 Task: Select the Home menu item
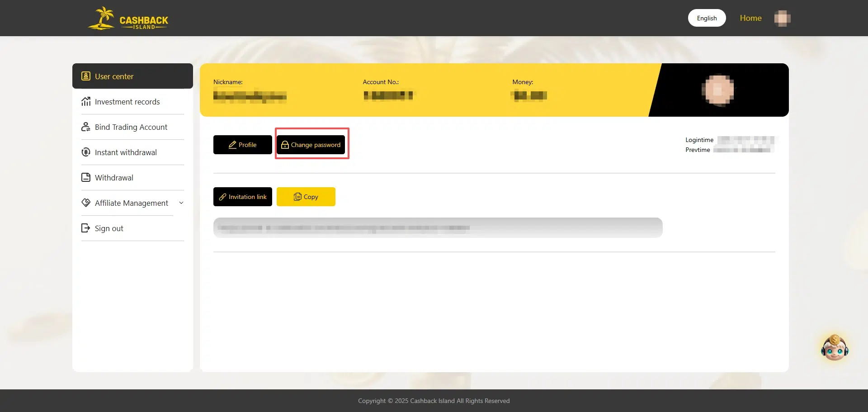750,18
